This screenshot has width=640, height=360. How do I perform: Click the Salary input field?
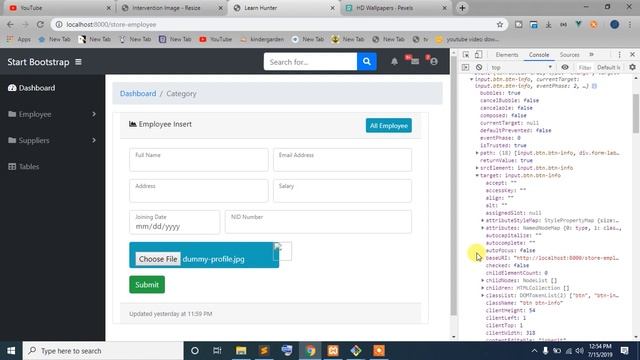tap(342, 191)
